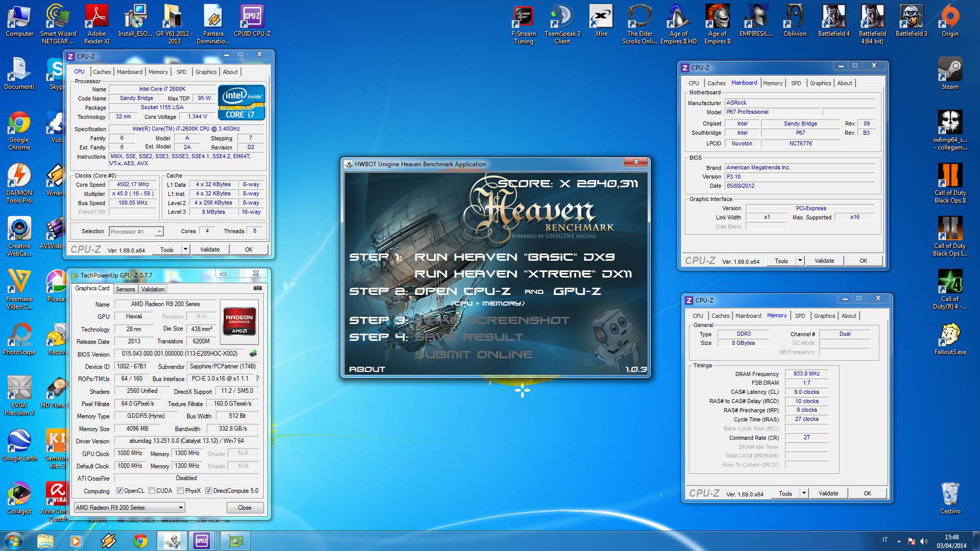Image resolution: width=980 pixels, height=551 pixels.
Task: Launch Xfire desktop shortcut
Action: pyautogui.click(x=601, y=21)
